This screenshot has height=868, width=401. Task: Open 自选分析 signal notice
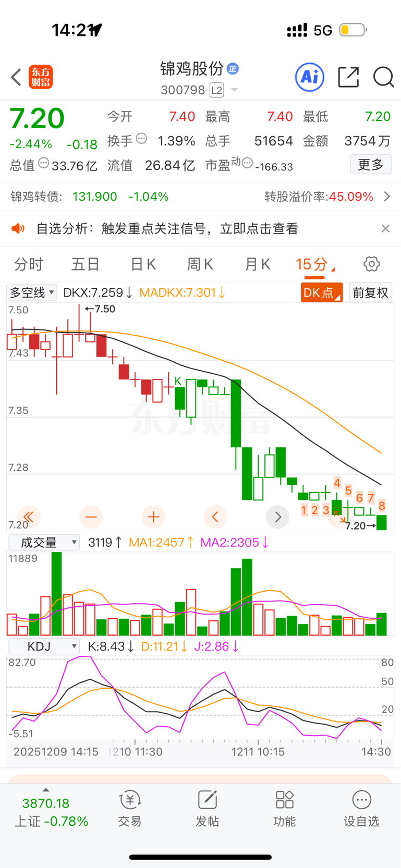click(x=167, y=228)
